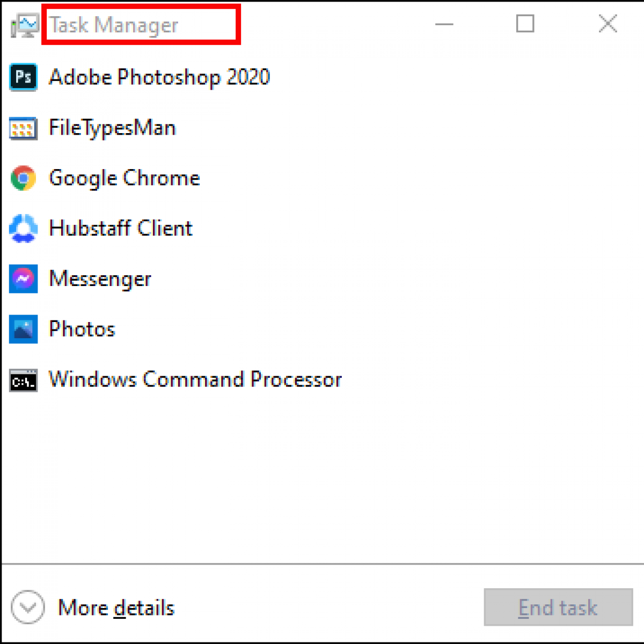Click the FileTypesMan icon

(23, 128)
